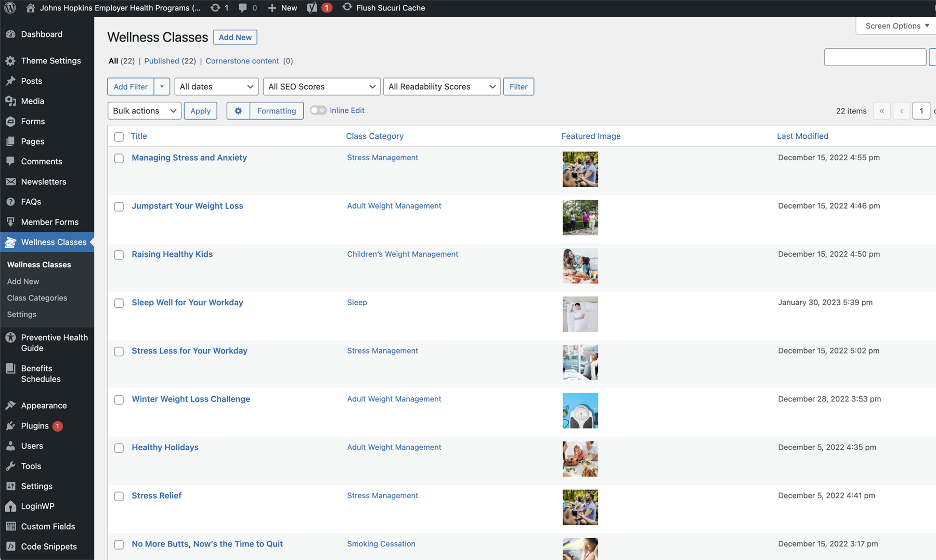Click the WordPress logo icon
This screenshot has width=936, height=560.
point(10,8)
